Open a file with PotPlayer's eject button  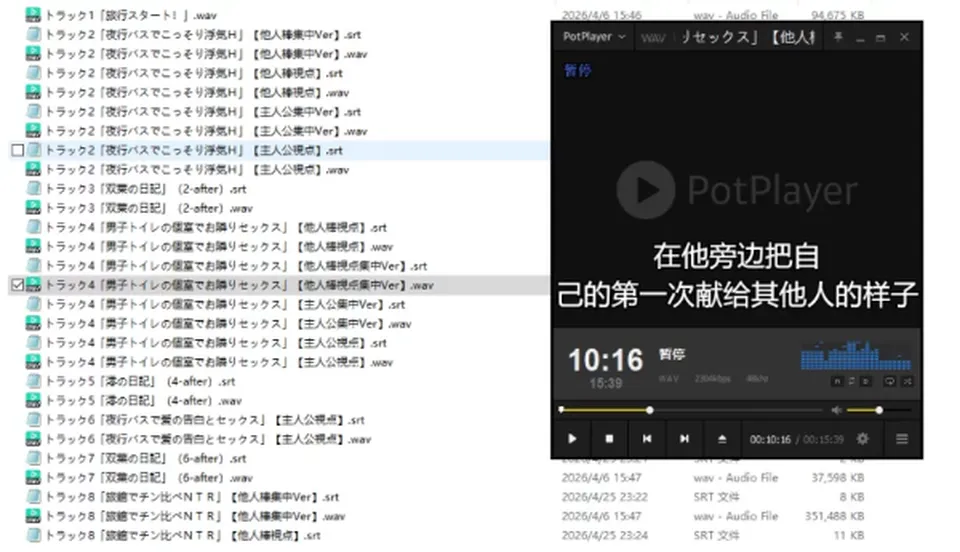click(x=722, y=439)
